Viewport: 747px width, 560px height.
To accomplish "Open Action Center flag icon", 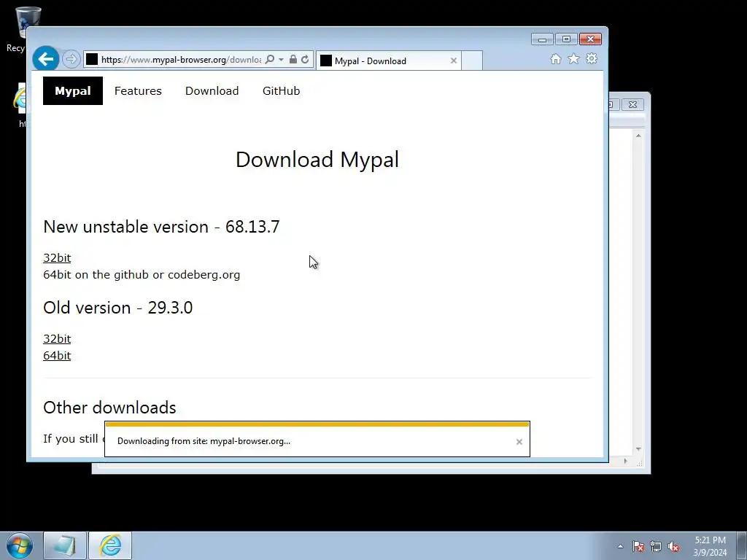I will pyautogui.click(x=638, y=546).
